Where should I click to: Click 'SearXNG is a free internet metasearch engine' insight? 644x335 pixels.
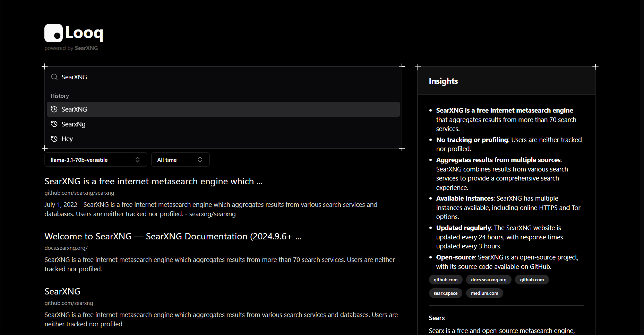tap(505, 110)
